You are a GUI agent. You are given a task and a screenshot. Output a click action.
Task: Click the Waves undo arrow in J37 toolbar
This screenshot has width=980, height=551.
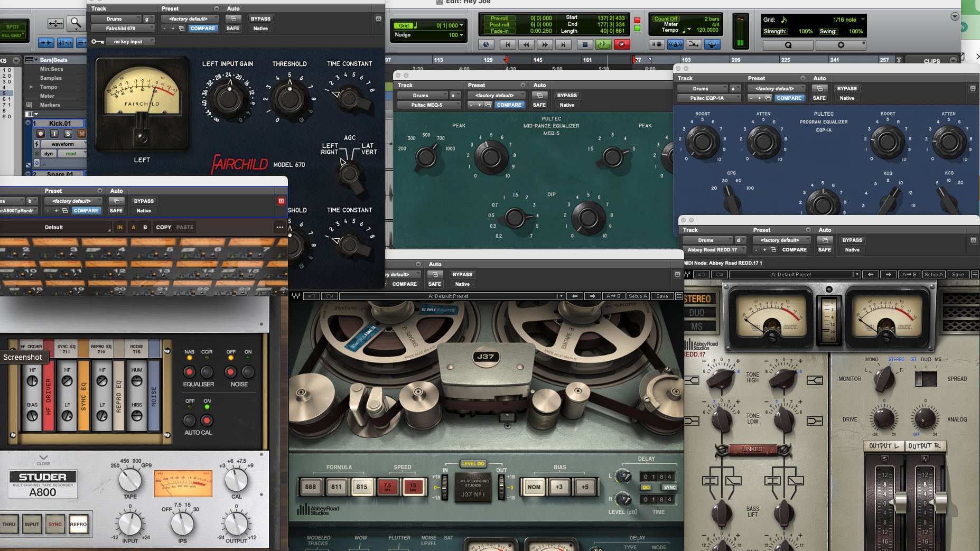tap(312, 296)
